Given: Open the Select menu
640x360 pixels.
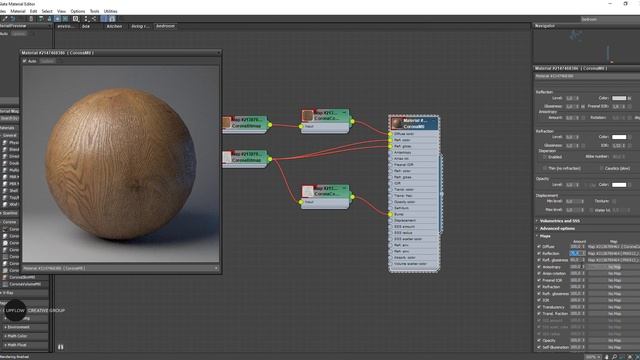Looking at the screenshot, I should [47, 11].
